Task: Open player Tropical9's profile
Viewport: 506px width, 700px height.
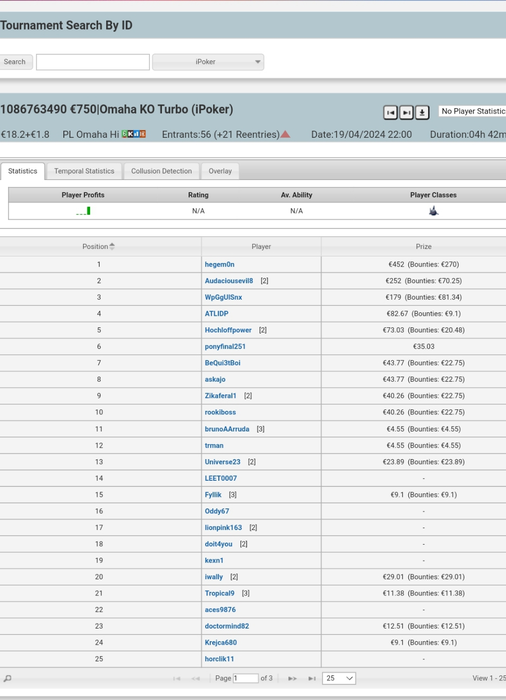Action: point(219,593)
